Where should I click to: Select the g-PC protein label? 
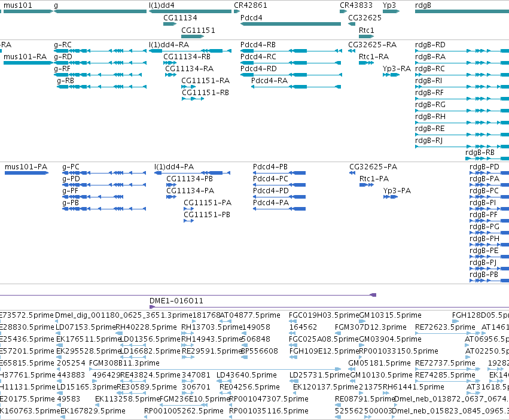click(x=71, y=167)
